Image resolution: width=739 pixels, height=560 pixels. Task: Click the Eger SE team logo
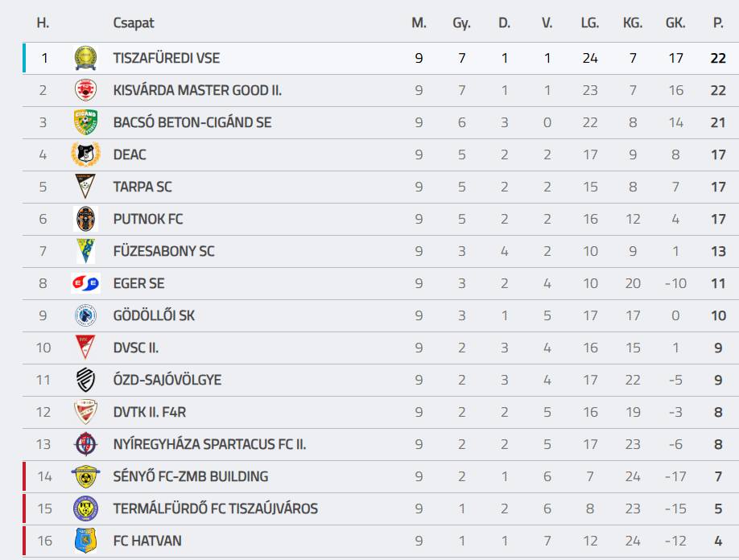pyautogui.click(x=85, y=283)
